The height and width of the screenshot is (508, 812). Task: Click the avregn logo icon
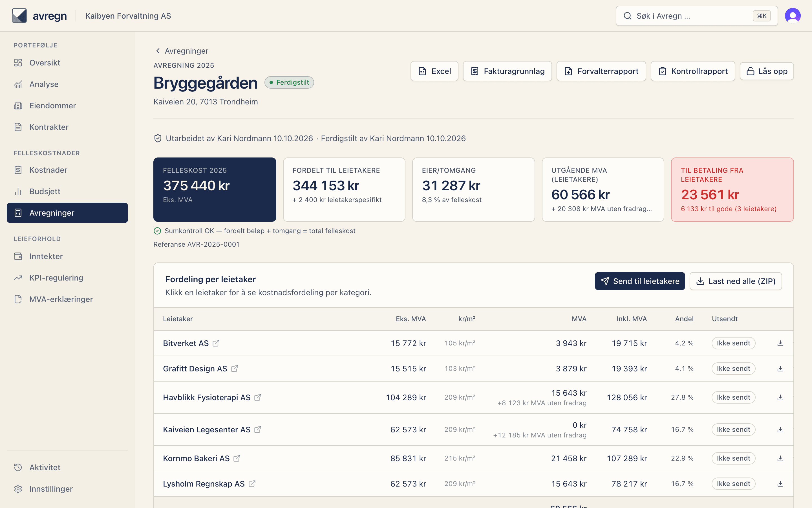[19, 16]
